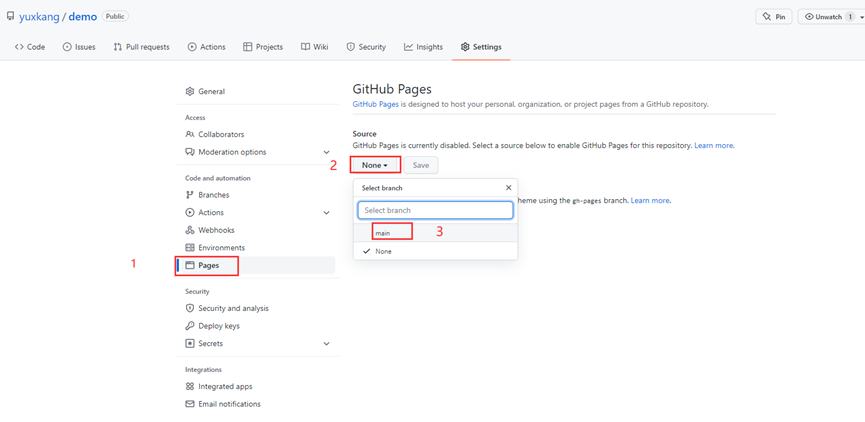Image resolution: width=865 pixels, height=422 pixels.
Task: Click the yuxkang owner link
Action: tap(39, 17)
